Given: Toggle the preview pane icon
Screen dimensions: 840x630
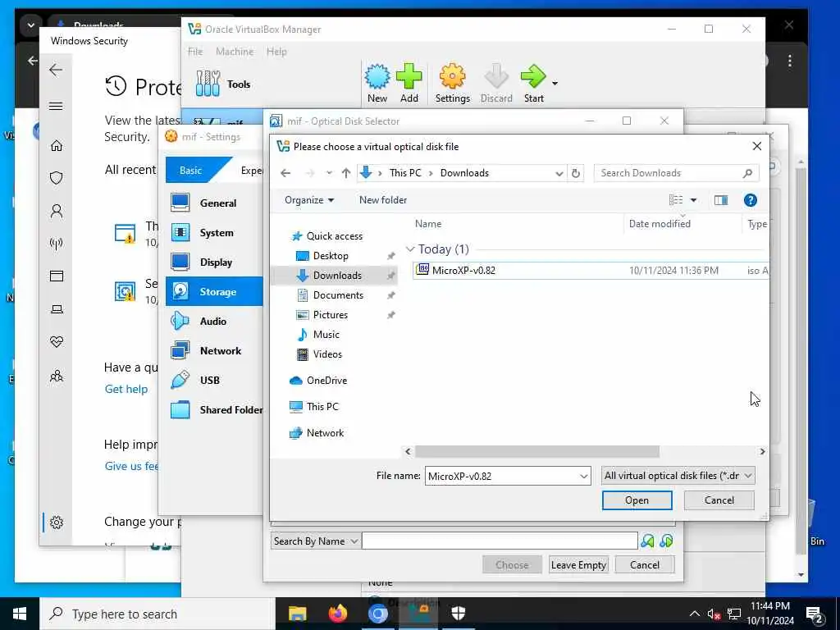Looking at the screenshot, I should 721,200.
